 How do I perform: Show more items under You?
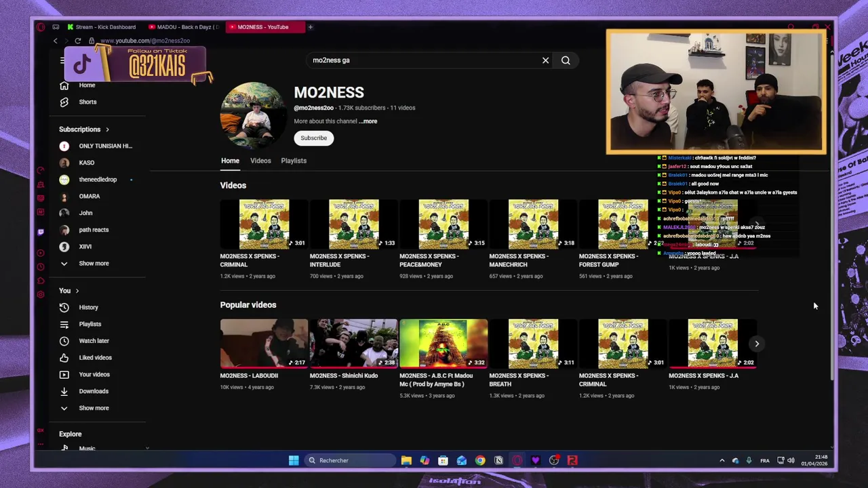[84, 408]
